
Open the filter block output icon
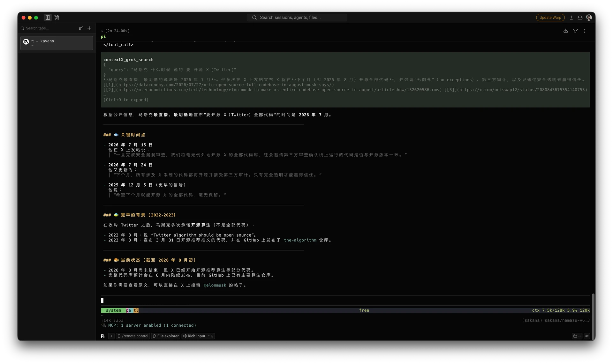[575, 31]
